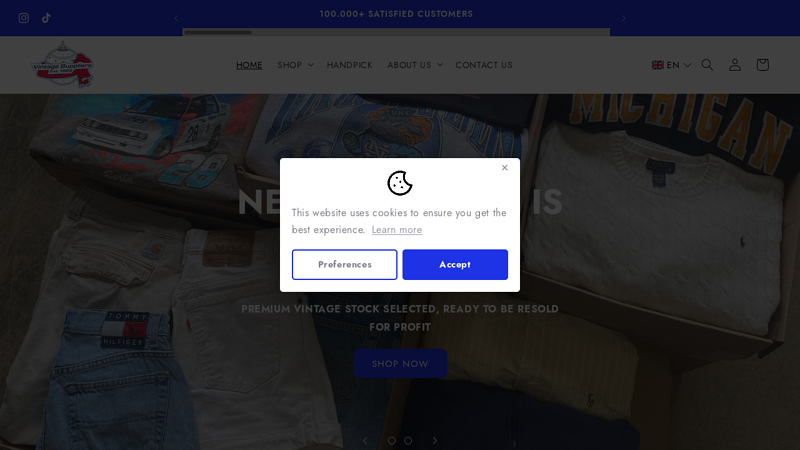Expand the SHOP menu dropdown
800x450 pixels.
click(x=295, y=65)
